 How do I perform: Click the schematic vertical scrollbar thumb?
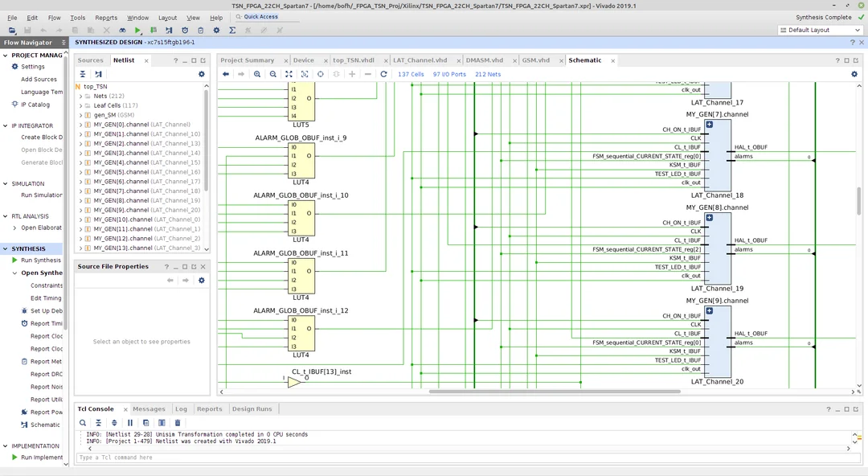859,200
